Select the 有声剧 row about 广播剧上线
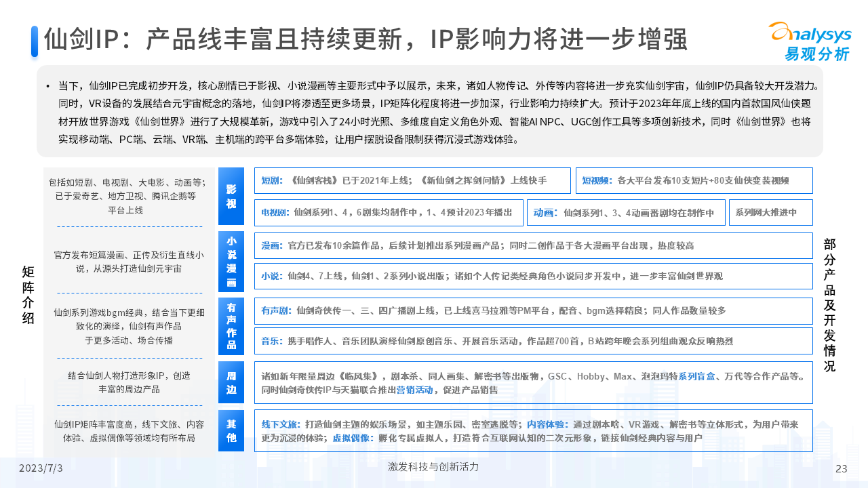 534,310
